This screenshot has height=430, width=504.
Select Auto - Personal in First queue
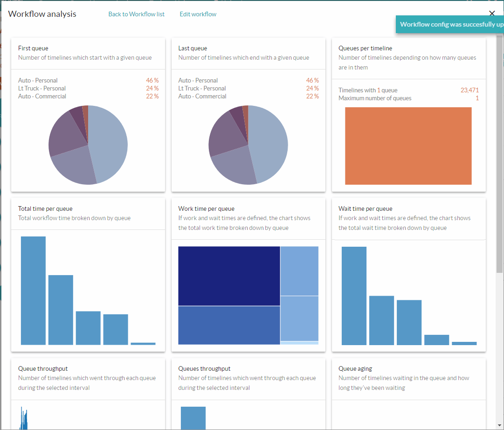(x=38, y=80)
